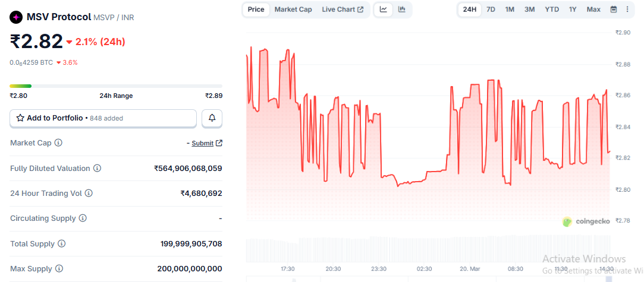Switch to line chart view icon
The image size is (644, 282).
384,9
